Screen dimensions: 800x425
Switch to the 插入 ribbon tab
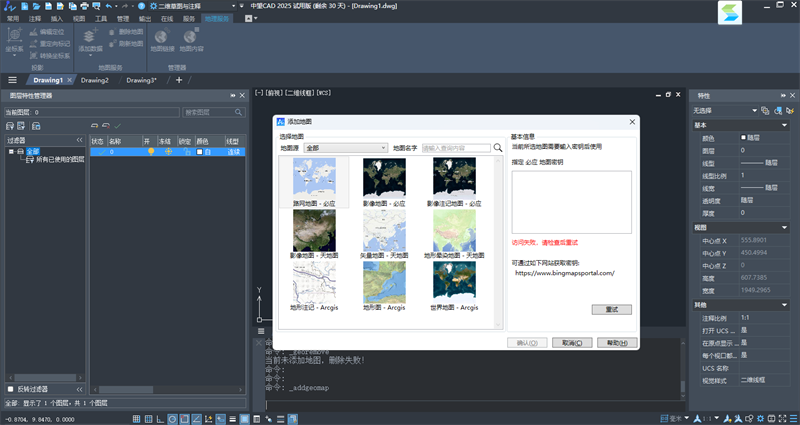[x=57, y=18]
